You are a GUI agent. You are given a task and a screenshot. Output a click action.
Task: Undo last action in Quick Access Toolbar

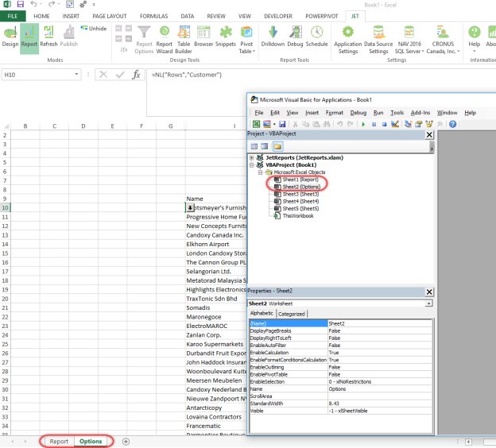(33, 4)
